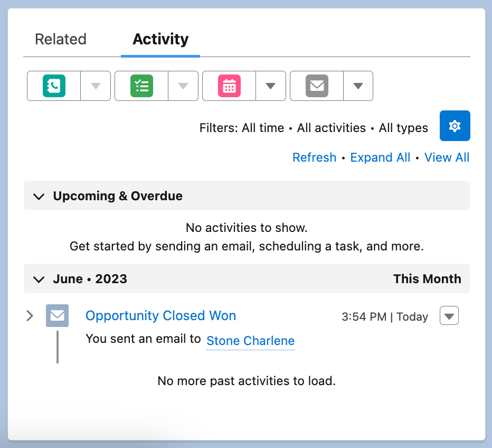The width and height of the screenshot is (492, 448).
Task: Expand the Opportunity Closed Won email details
Action: [29, 315]
